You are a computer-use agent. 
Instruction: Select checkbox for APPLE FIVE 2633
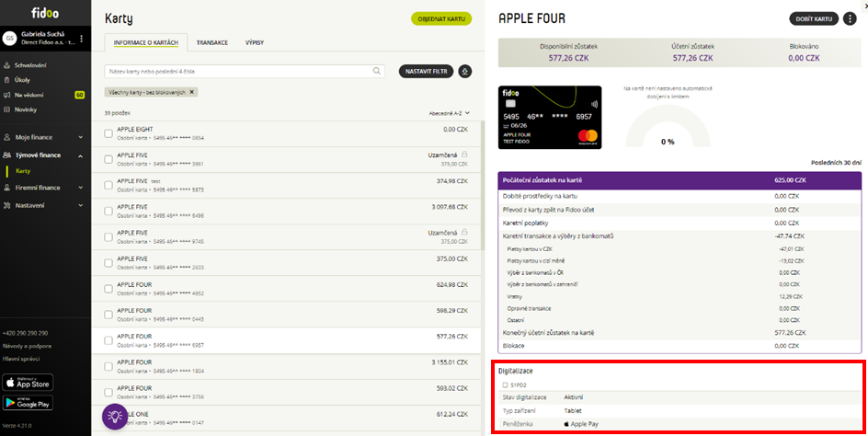[108, 262]
